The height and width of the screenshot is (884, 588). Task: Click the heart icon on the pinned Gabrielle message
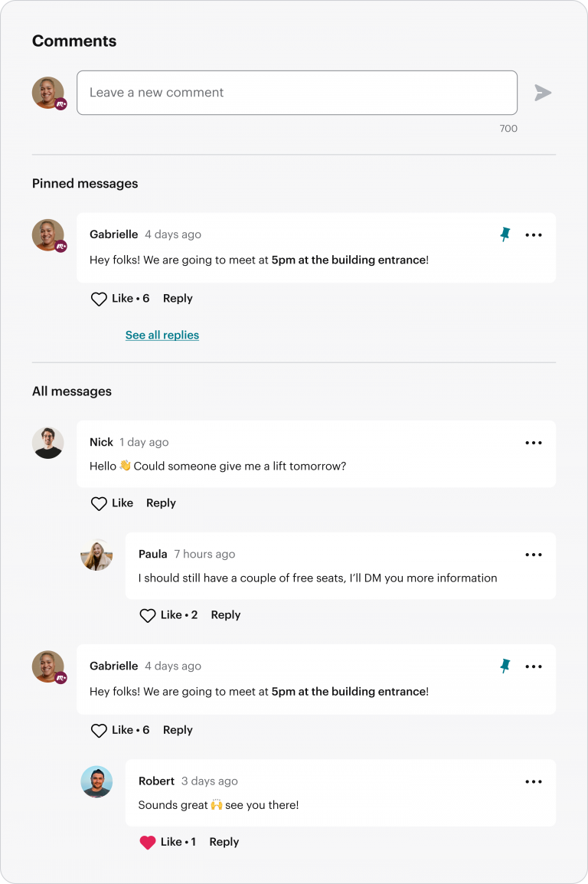click(98, 299)
